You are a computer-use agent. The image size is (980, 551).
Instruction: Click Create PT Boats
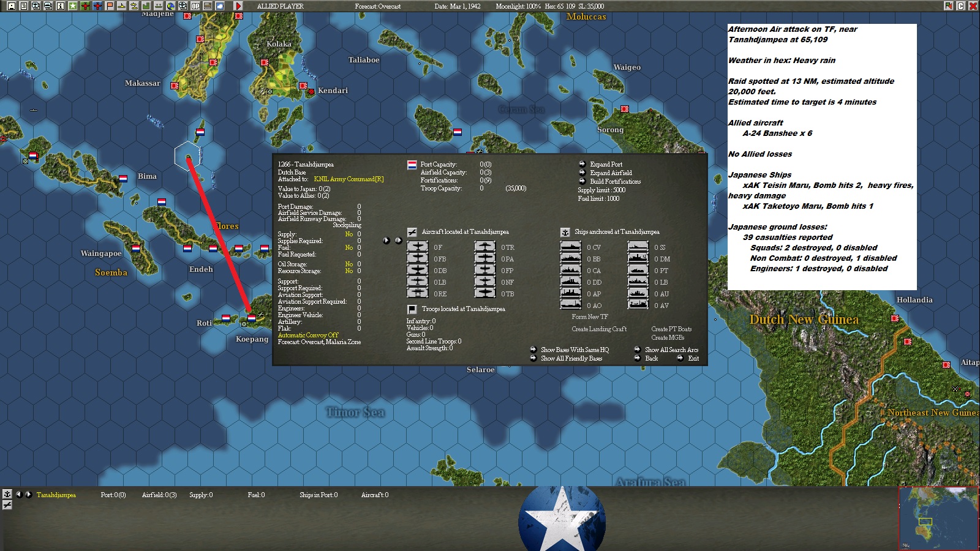(x=671, y=329)
